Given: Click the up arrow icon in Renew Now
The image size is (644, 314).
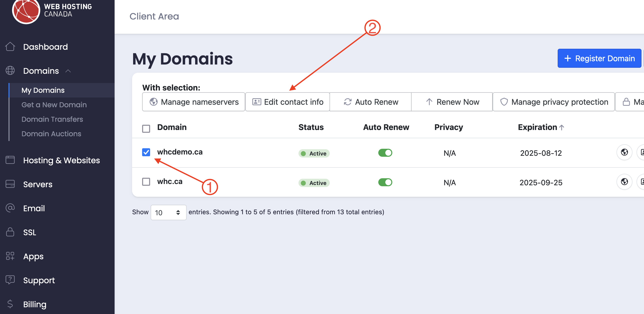Looking at the screenshot, I should (429, 102).
